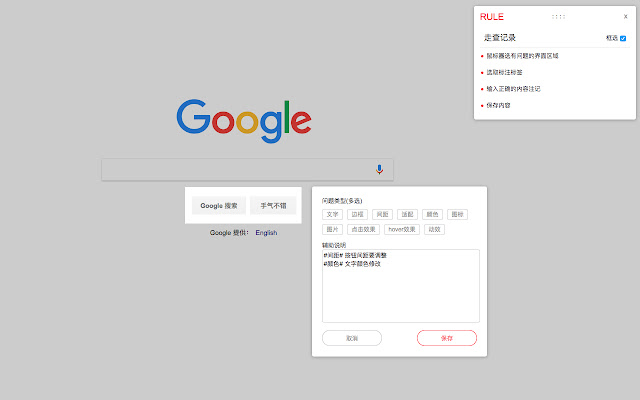Click the Google logo

coord(244,121)
